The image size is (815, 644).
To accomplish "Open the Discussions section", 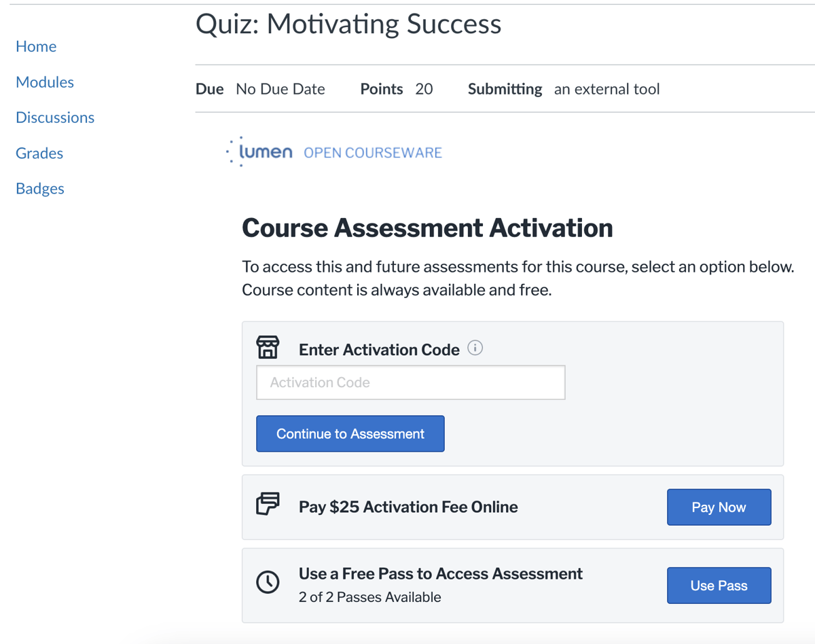I will (55, 117).
